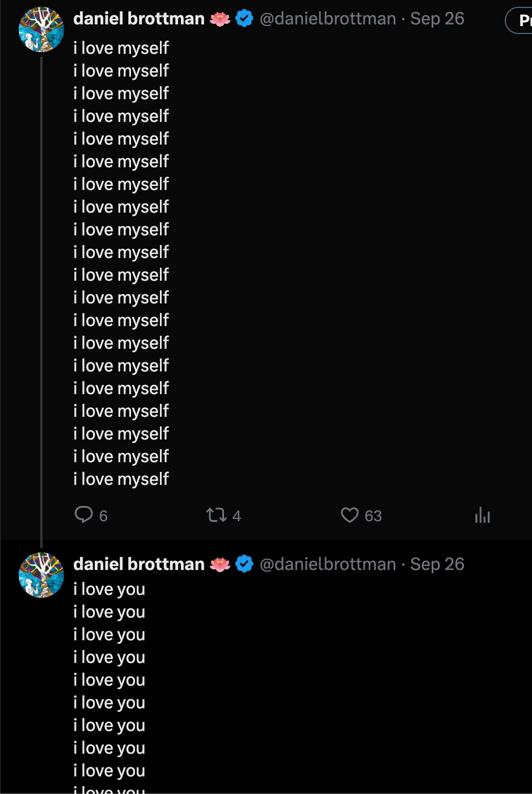Click the lotus emoji in the second tweet header
532x794 pixels.
tap(220, 564)
